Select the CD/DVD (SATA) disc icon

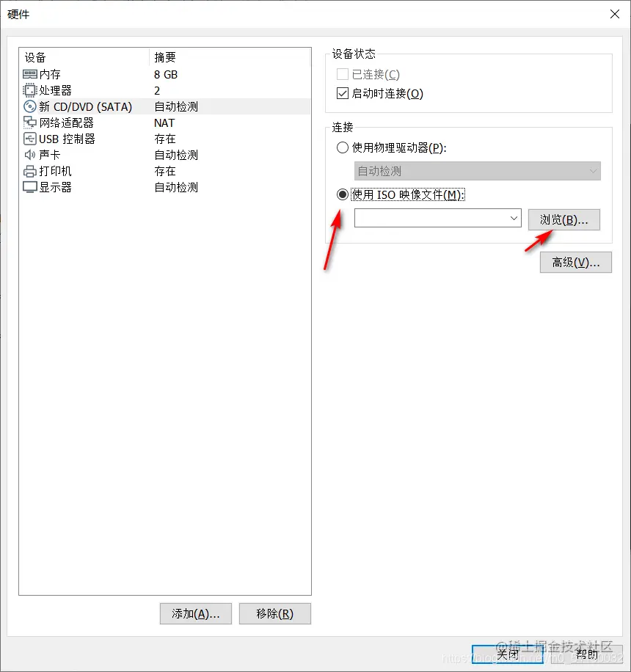(x=30, y=106)
